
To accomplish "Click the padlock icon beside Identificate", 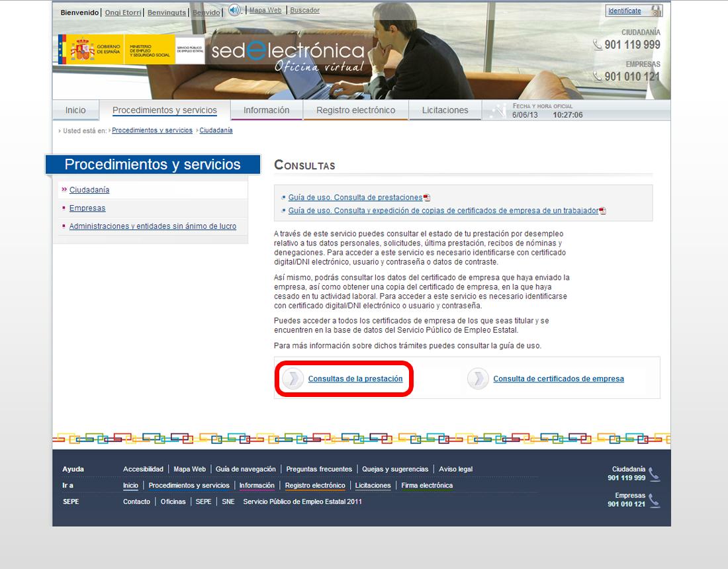I will pos(655,11).
